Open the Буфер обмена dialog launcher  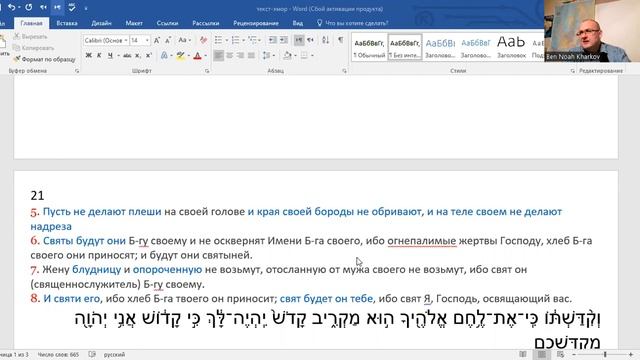[77, 71]
